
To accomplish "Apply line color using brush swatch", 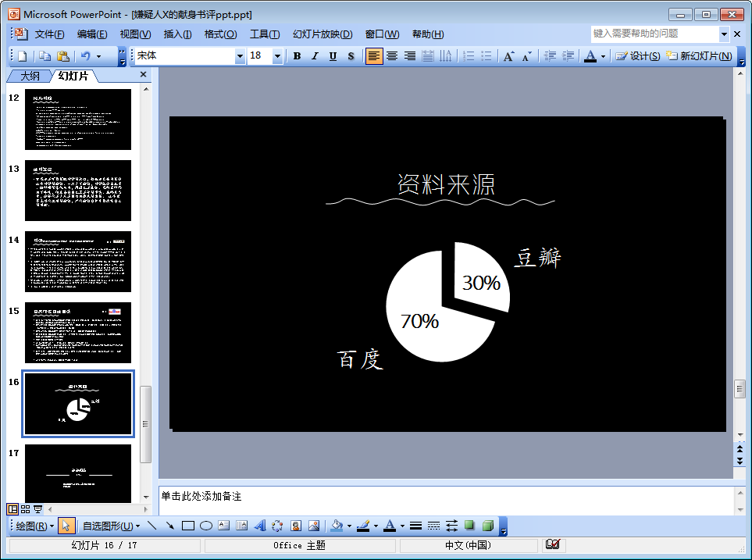I will coord(363,526).
